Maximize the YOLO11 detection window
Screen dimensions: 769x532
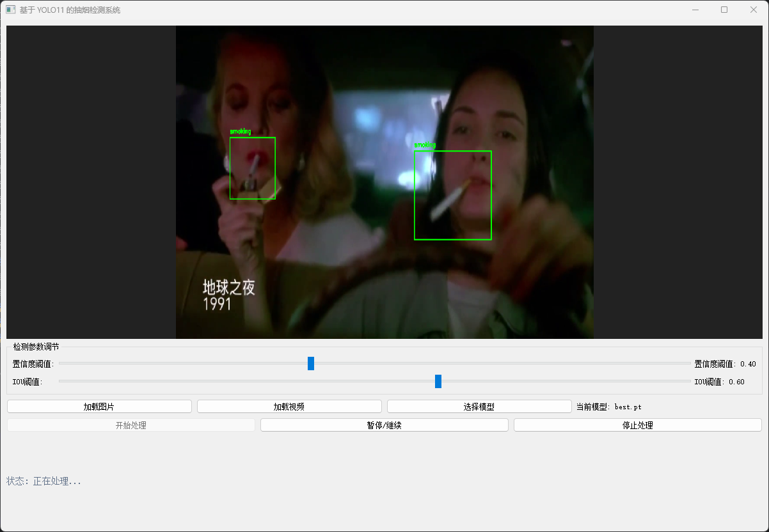click(x=724, y=10)
